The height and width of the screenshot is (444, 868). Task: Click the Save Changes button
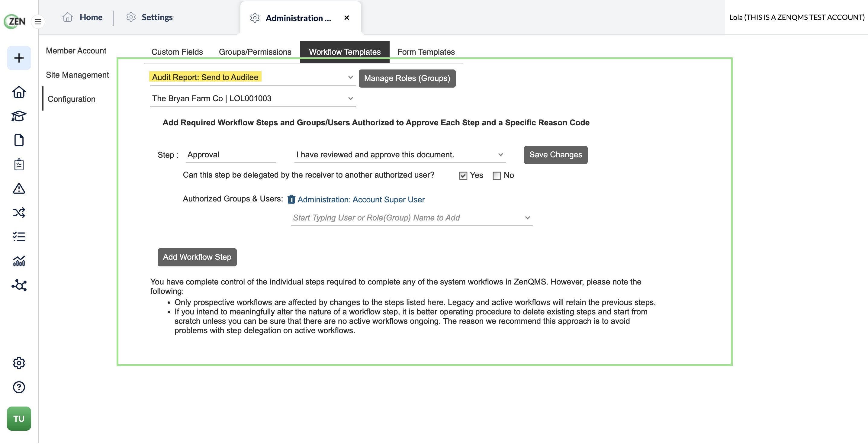pos(555,155)
